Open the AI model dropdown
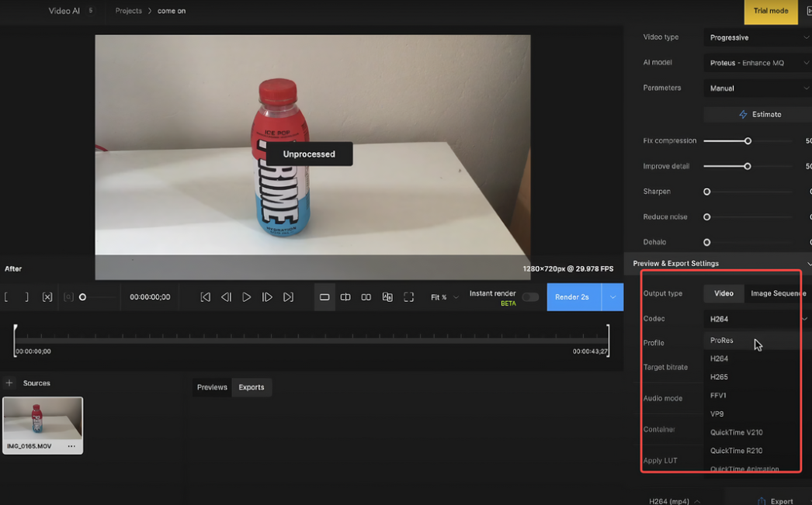Viewport: 812px width, 505px height. pos(757,62)
